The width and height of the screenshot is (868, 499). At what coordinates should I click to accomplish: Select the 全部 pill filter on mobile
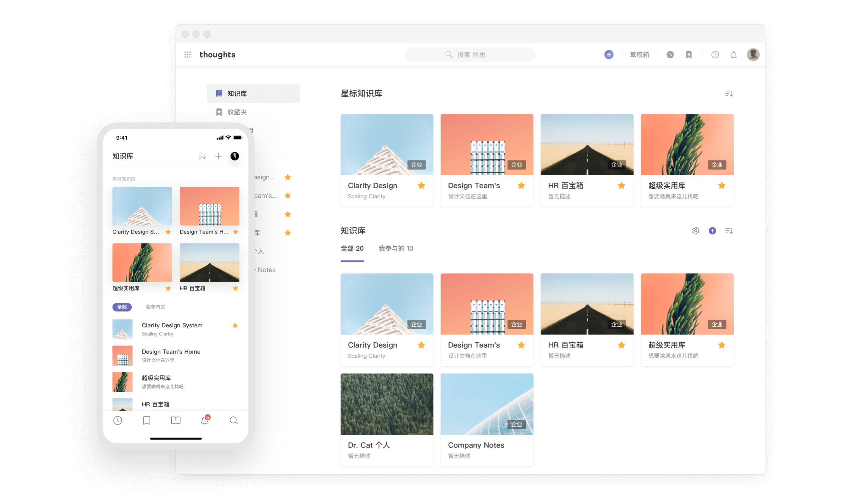pos(122,307)
